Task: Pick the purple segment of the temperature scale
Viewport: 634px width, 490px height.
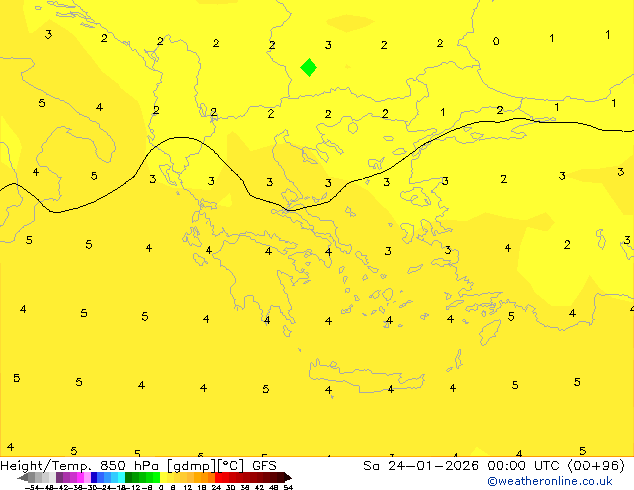Action: click(72, 478)
